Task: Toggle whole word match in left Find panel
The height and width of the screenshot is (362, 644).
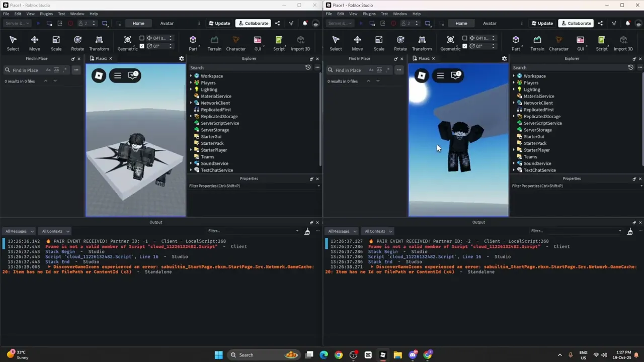Action: point(56,70)
